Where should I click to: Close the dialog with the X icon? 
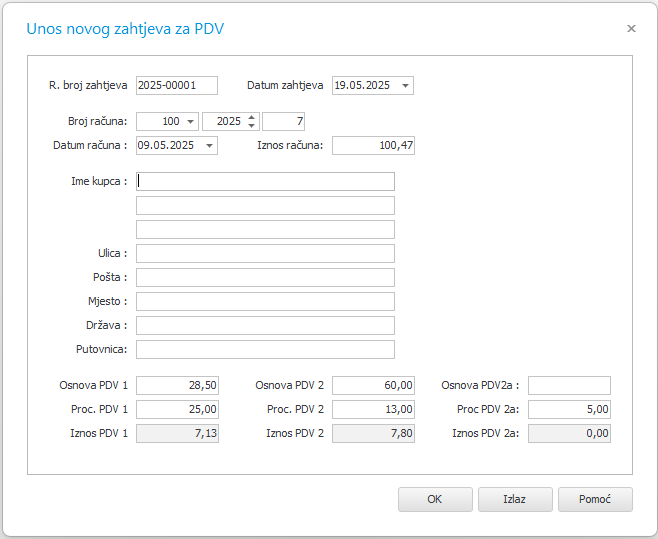tap(631, 29)
